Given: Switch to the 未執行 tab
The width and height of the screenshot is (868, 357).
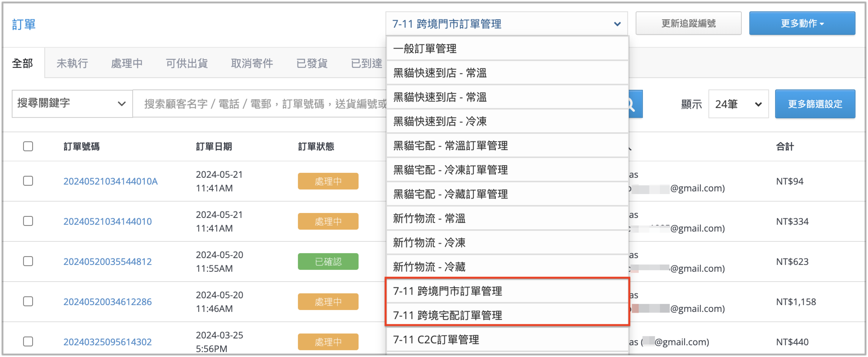Looking at the screenshot, I should point(72,63).
